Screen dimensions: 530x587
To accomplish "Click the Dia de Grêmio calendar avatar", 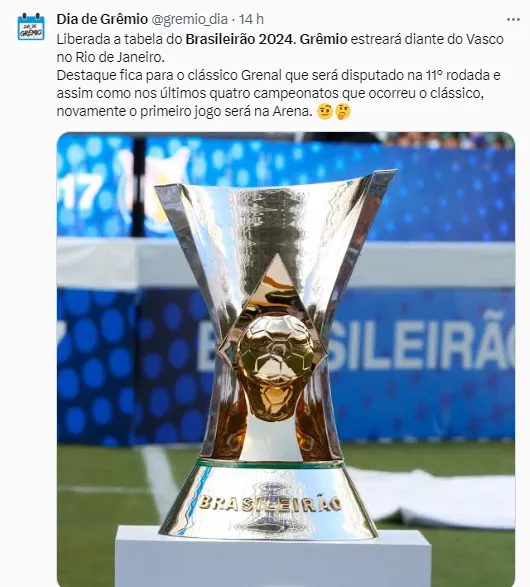I will click(31, 27).
